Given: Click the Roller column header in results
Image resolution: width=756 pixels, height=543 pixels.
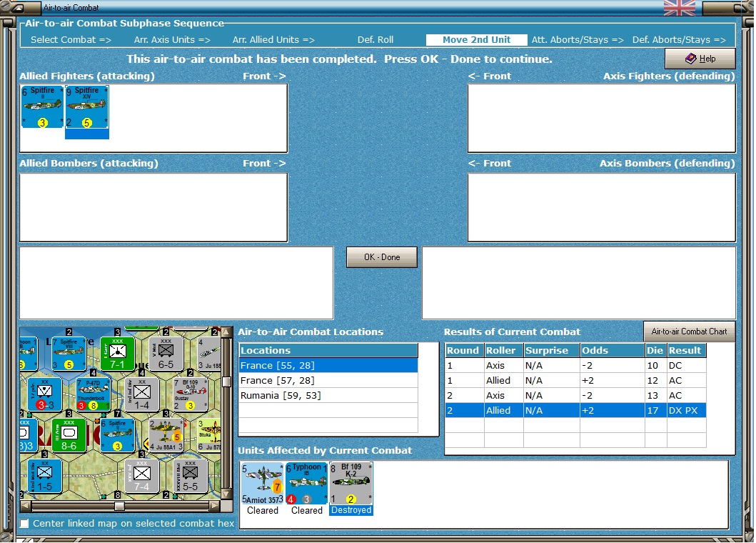Looking at the screenshot, I should click(x=504, y=350).
